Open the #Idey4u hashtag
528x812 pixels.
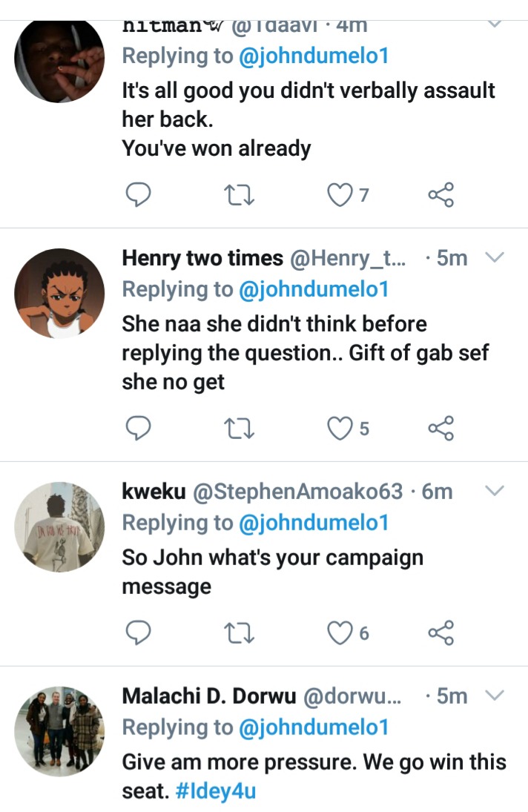(x=216, y=790)
